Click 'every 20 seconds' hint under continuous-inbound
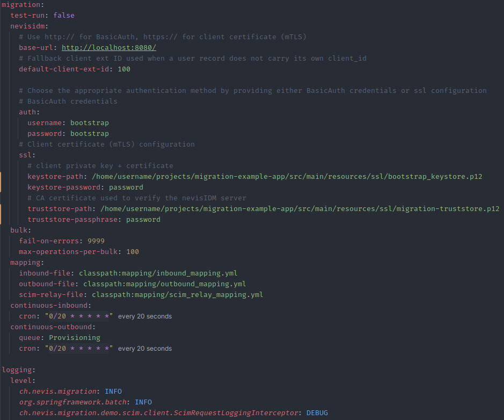The image size is (504, 420). [x=145, y=316]
